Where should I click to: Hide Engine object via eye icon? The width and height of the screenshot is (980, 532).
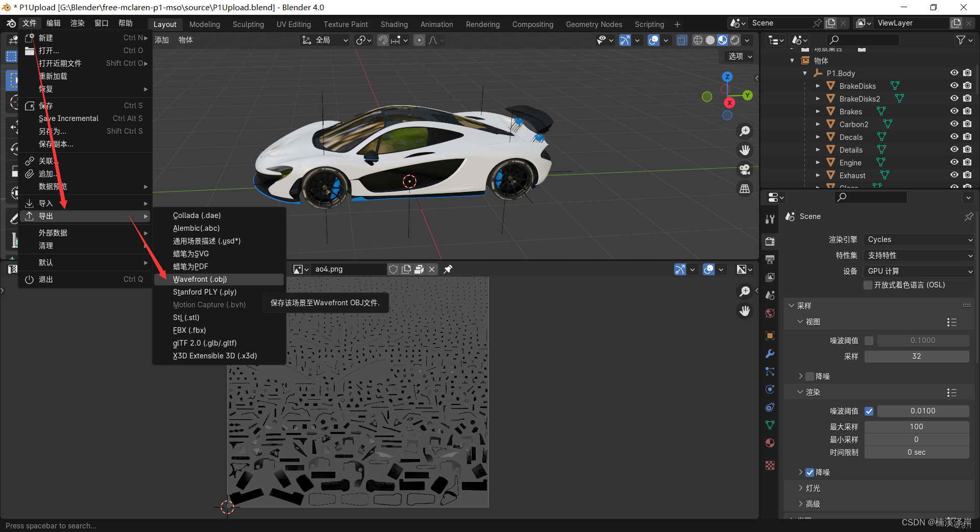(x=954, y=162)
